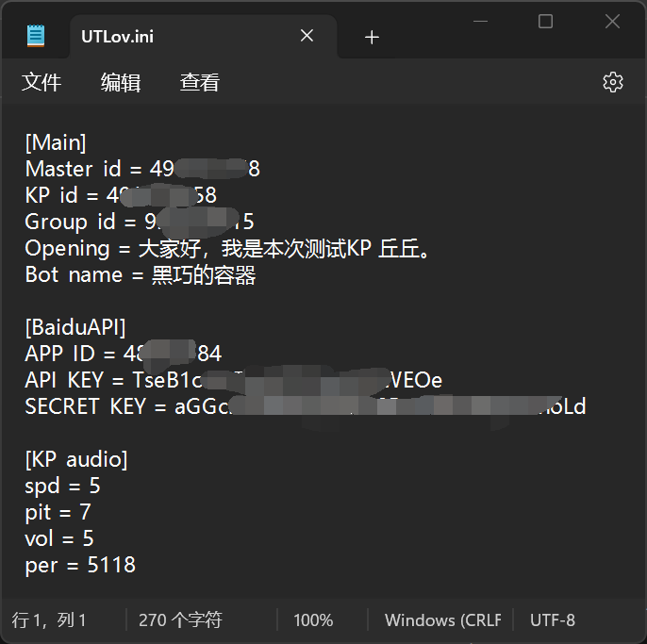Place cursor on the [Main] section line
647x644 pixels.
click(x=56, y=142)
